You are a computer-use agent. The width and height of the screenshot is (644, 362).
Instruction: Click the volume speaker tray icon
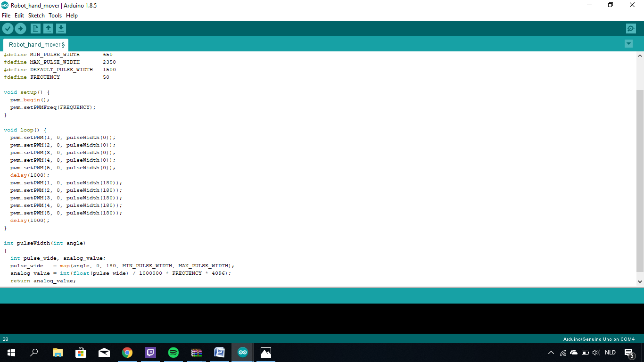click(595, 353)
